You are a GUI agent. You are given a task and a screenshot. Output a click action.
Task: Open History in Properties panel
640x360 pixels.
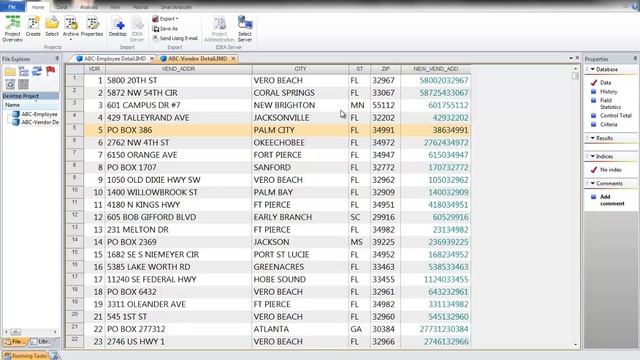tap(609, 92)
